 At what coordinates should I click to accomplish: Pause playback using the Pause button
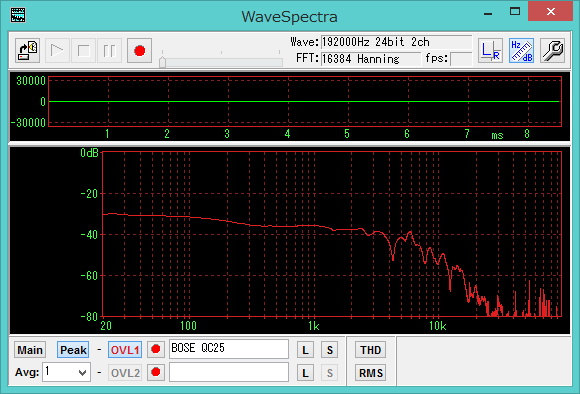(109, 51)
